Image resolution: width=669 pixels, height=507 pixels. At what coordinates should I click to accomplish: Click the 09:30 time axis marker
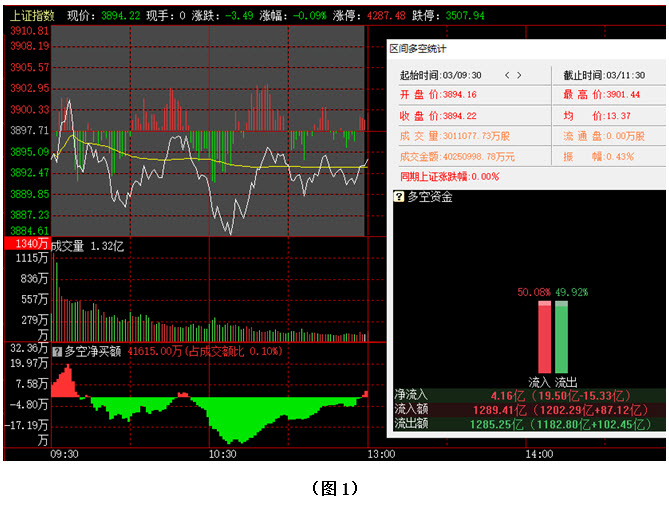66,454
